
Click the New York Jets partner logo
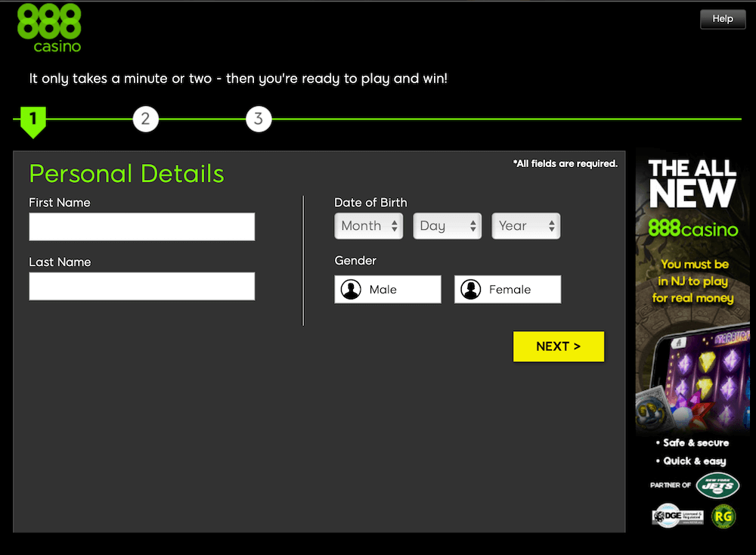[x=717, y=485]
